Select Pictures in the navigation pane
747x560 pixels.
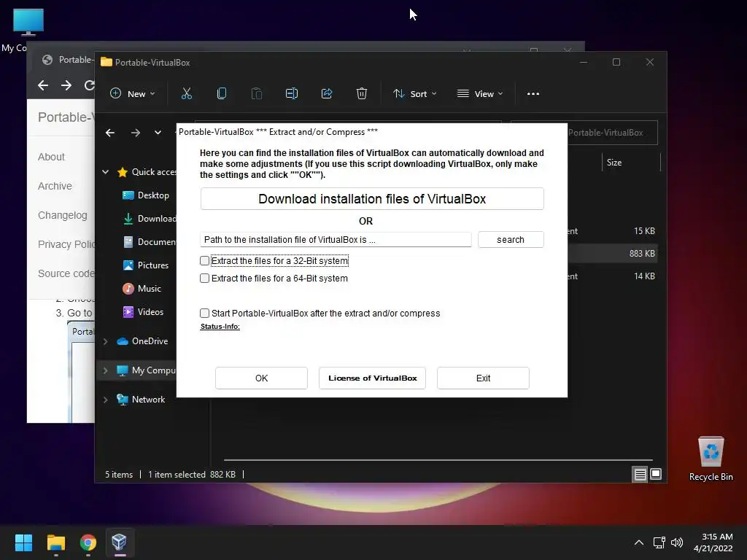(x=146, y=265)
